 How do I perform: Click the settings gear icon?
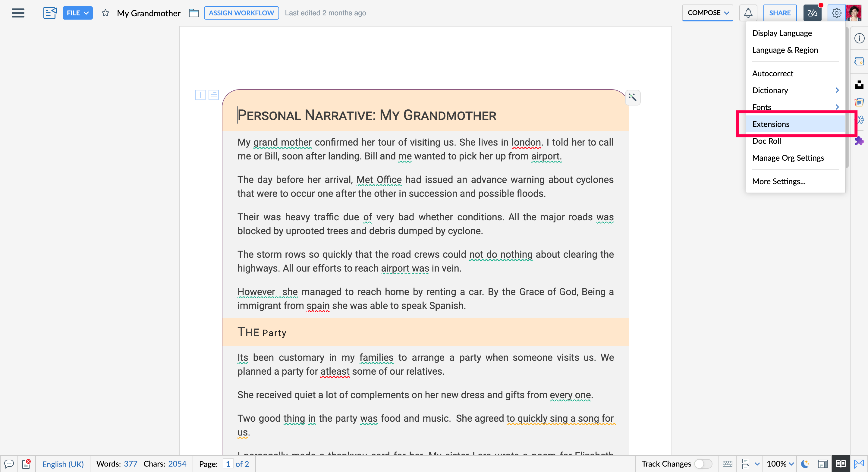click(836, 13)
